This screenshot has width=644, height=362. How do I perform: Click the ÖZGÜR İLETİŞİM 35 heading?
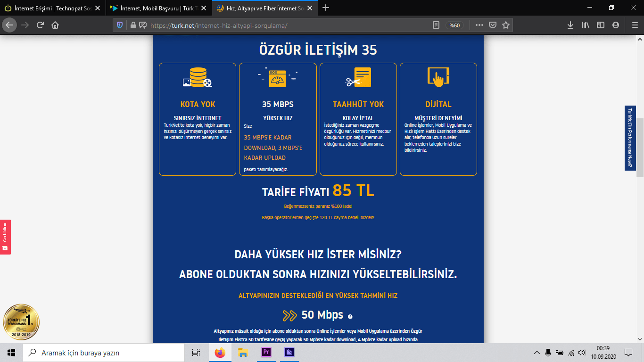click(x=318, y=50)
